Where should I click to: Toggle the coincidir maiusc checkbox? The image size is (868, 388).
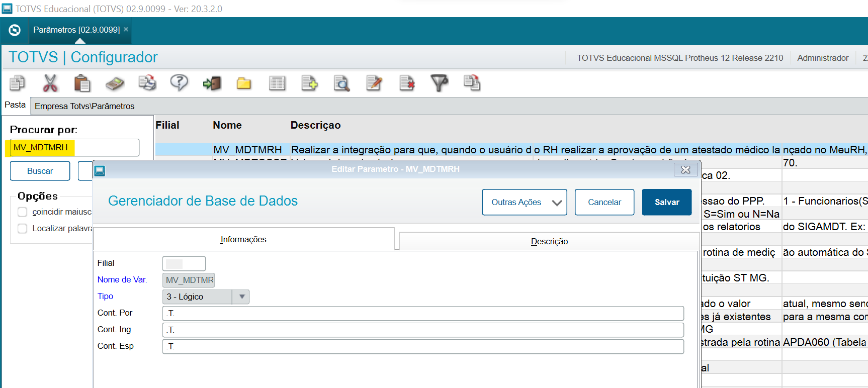(22, 212)
